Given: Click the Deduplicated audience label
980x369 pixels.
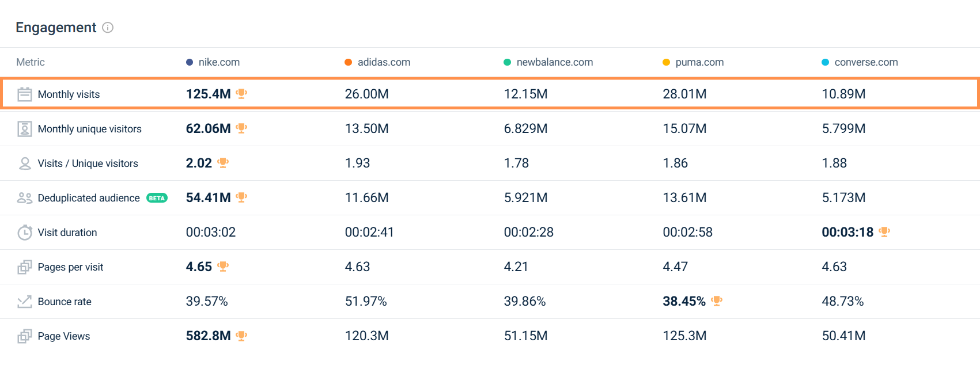Looking at the screenshot, I should click(x=89, y=198).
